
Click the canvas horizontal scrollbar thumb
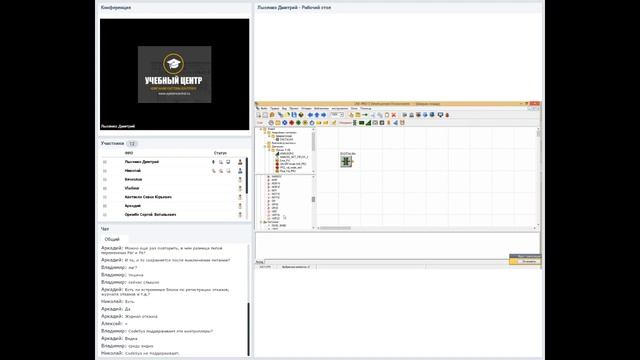click(335, 228)
